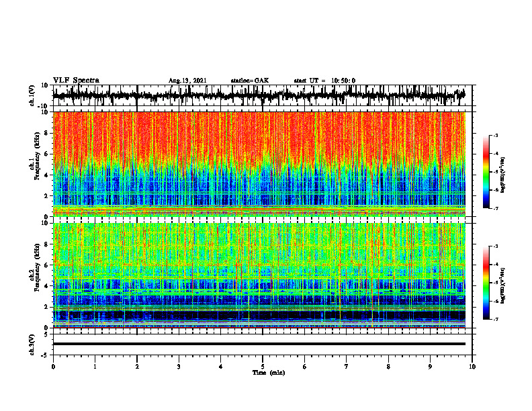Screen dimensions: 532x411
Task: Select the start UT 10:50:0 header text
Action: click(324, 81)
